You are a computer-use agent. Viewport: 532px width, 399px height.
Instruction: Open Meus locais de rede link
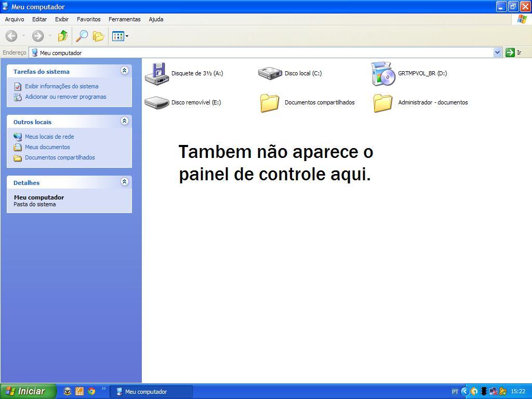click(49, 137)
